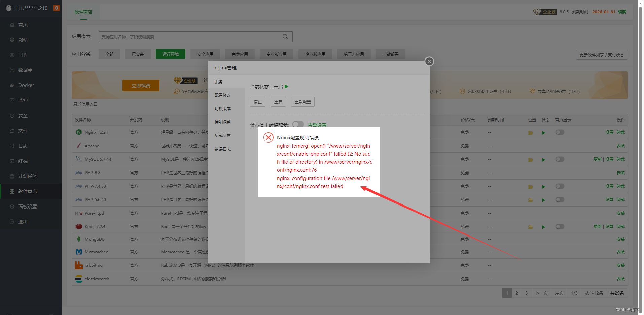Click the enterprise diamond badge in header
644x315 pixels.
click(544, 12)
